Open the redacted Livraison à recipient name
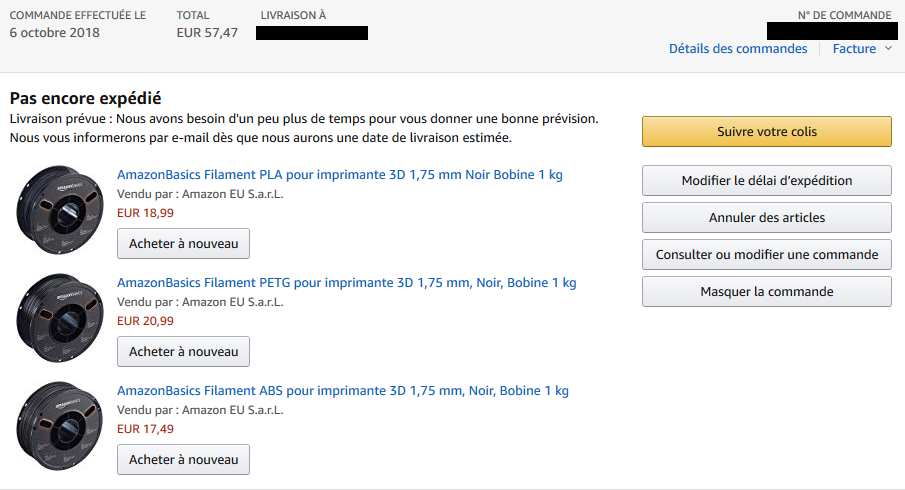The image size is (905, 490). pos(312,33)
